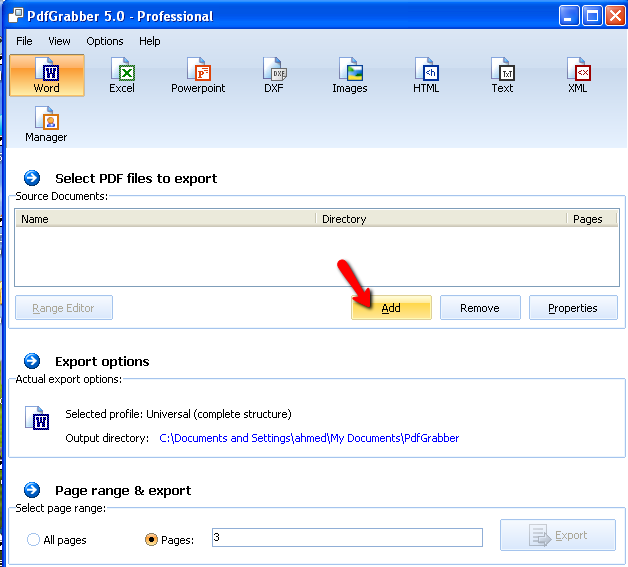Choose the XML export icon
Screen dimensions: 628x567
tap(578, 75)
